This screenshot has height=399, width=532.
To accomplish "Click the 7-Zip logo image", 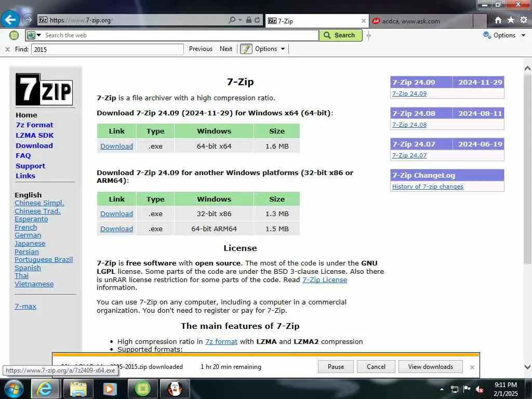I will (x=44, y=89).
